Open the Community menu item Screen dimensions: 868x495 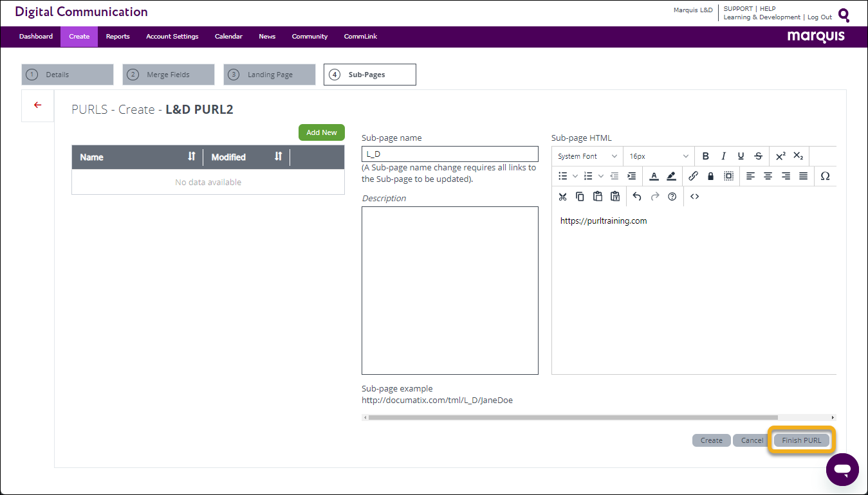point(309,37)
